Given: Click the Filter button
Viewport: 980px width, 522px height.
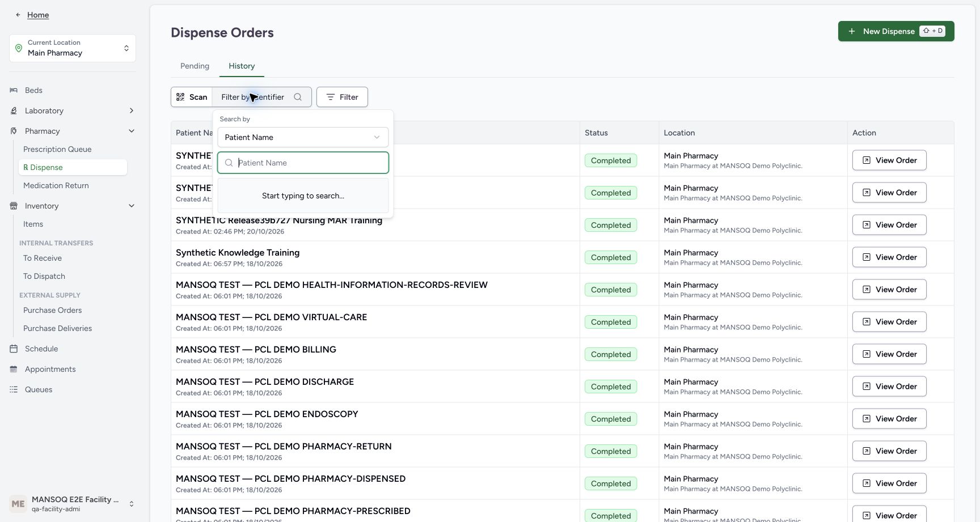Looking at the screenshot, I should tap(342, 97).
